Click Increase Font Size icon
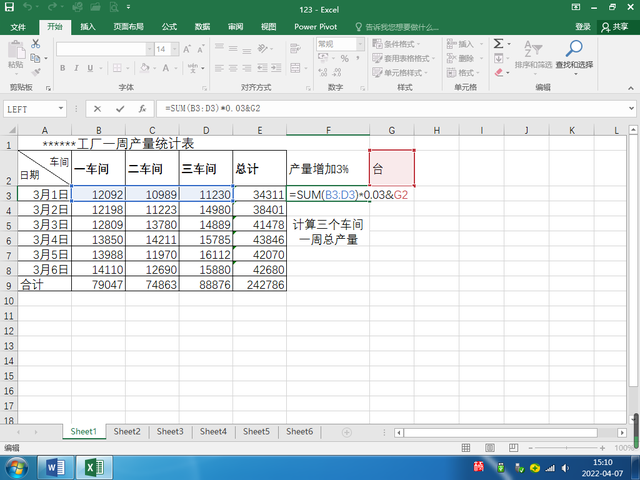The image size is (640, 480). [x=187, y=49]
